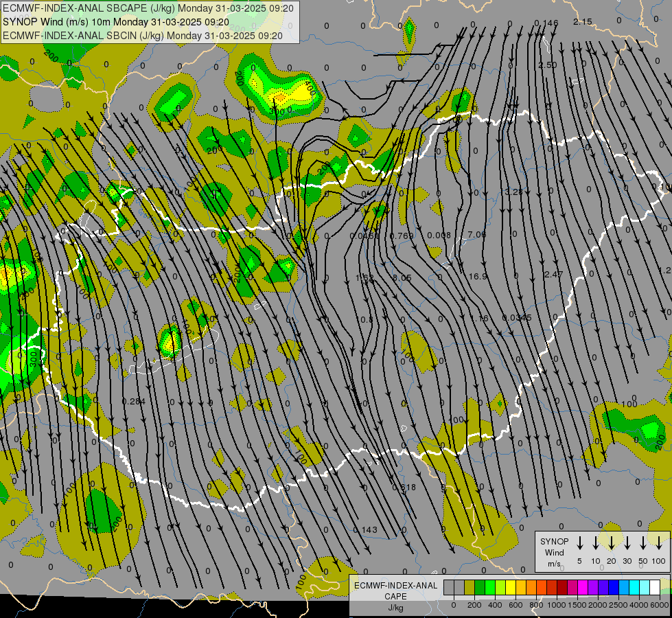Click the 0.008 value on map

click(439, 235)
